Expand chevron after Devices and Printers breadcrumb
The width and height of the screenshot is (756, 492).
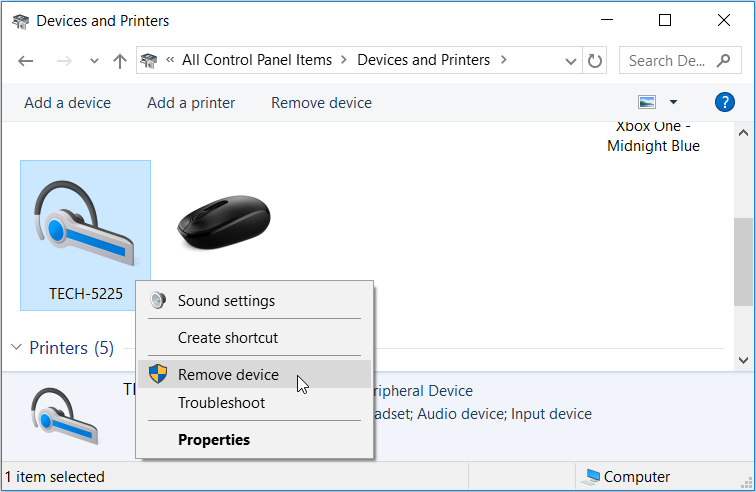(505, 60)
